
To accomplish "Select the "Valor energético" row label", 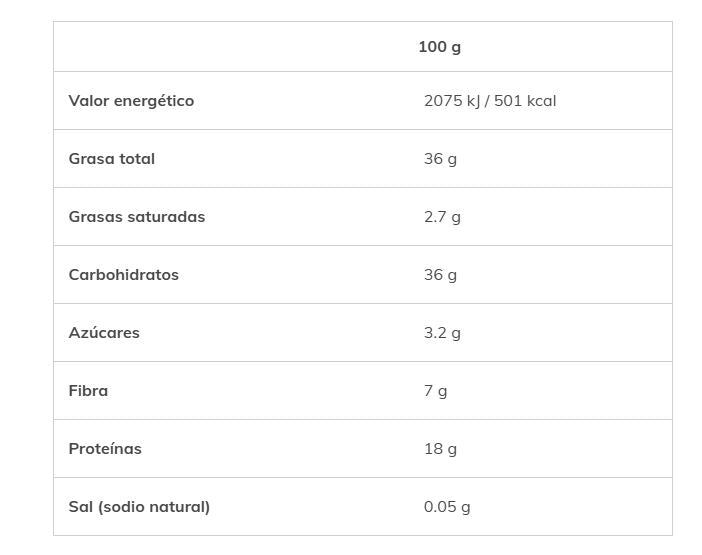I will click(131, 101).
